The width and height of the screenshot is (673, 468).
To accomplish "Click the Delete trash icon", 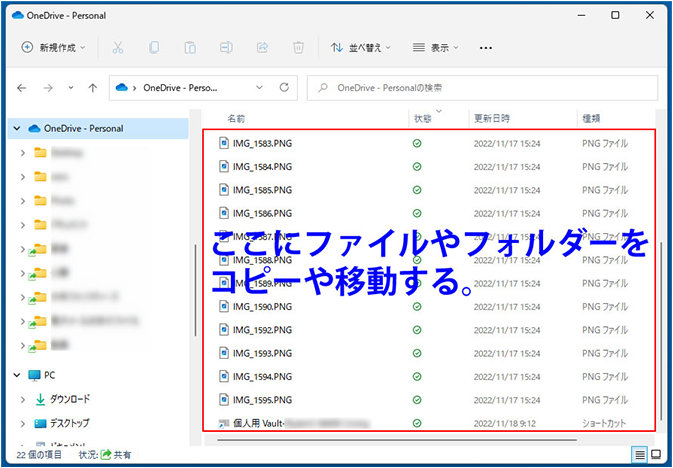I will coord(298,48).
